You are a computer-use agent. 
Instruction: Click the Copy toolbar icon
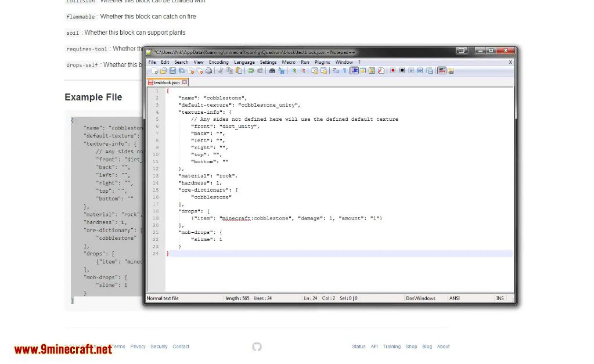[x=229, y=71]
